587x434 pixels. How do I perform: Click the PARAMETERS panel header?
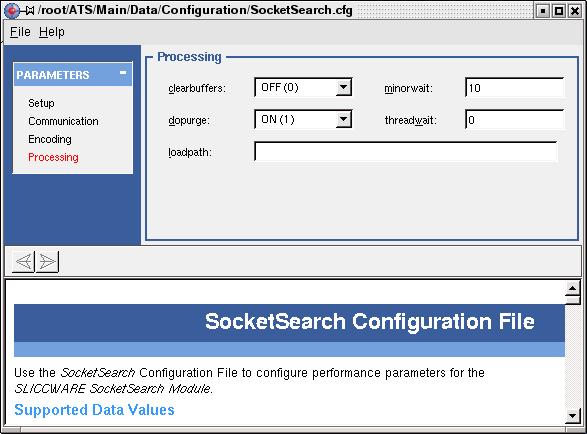point(73,75)
